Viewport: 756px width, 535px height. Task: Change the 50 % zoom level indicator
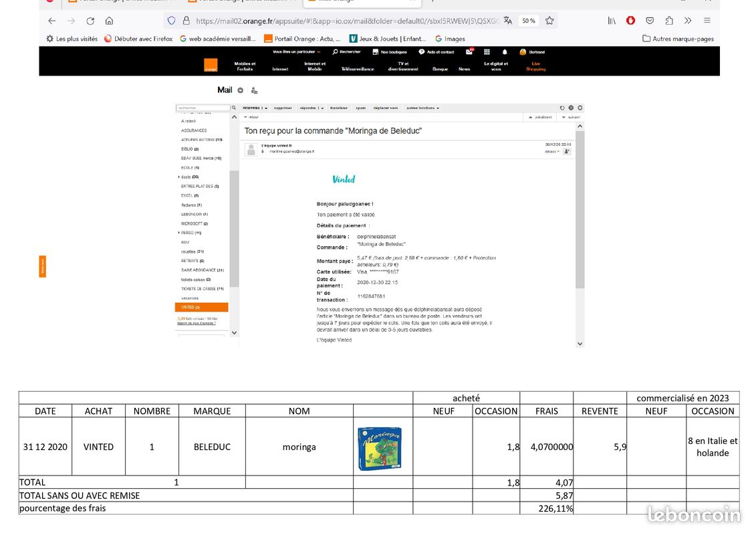[x=529, y=21]
